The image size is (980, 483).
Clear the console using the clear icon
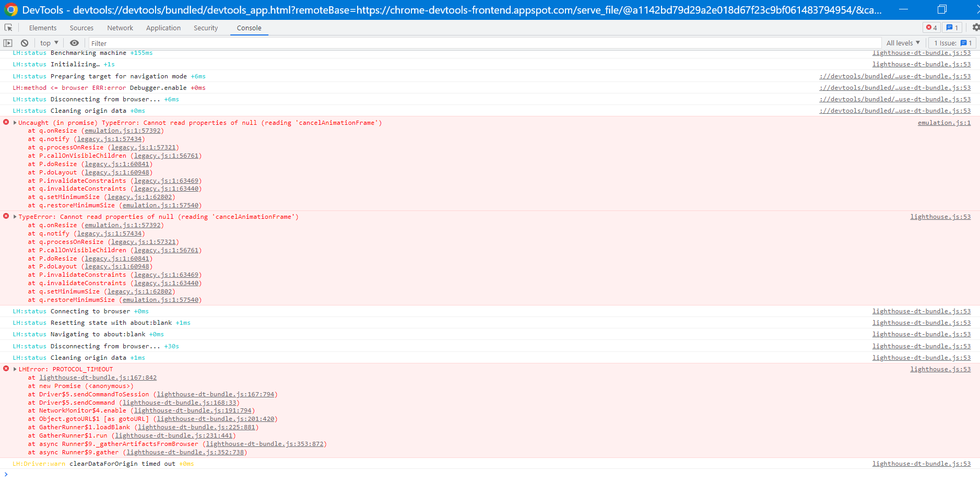[25, 43]
